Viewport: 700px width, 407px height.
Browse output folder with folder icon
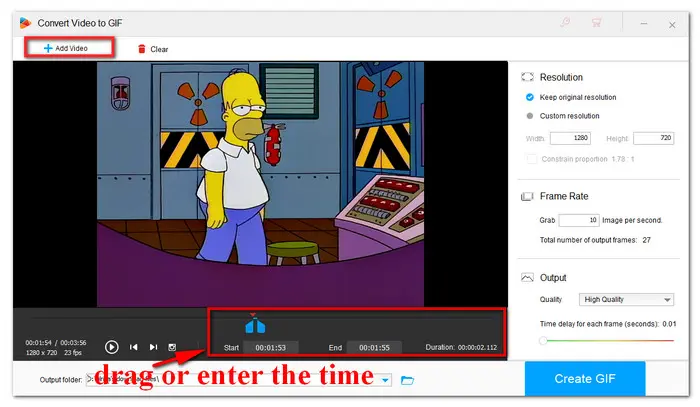[x=407, y=380]
